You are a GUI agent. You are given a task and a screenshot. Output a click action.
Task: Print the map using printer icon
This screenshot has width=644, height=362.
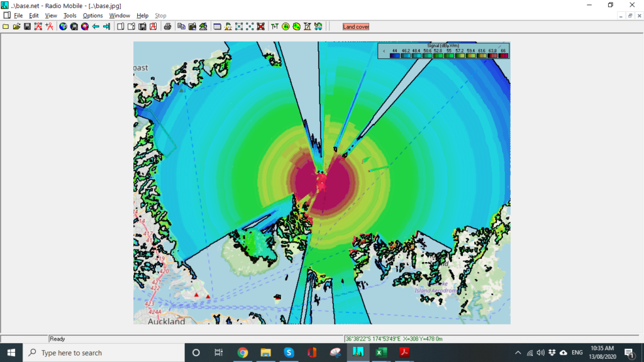tap(167, 26)
